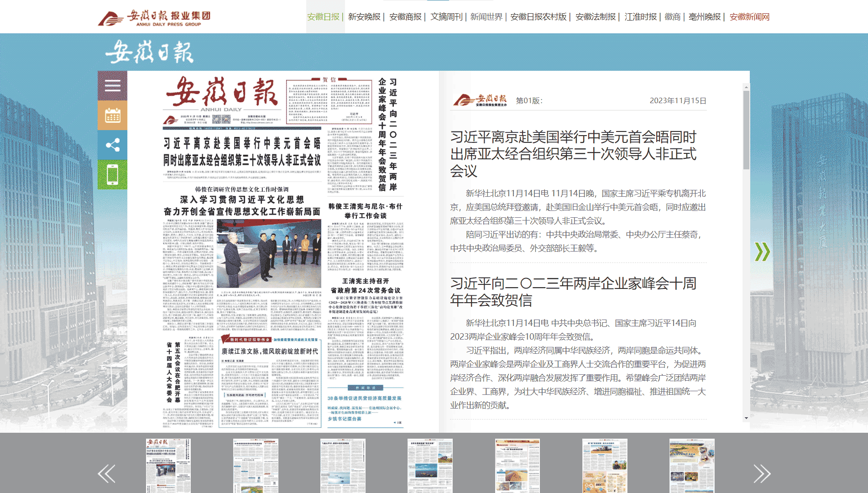Click 赓续江淮文脉 article on page image

tap(270, 351)
